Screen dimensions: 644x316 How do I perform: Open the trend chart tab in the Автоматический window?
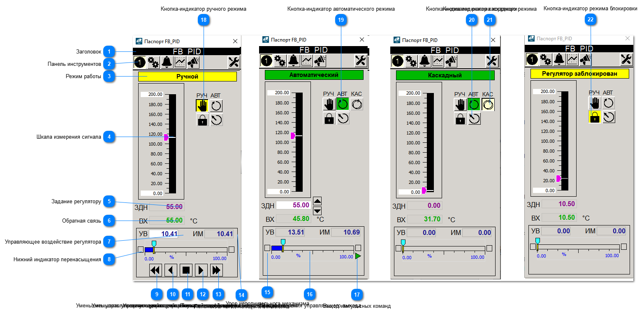(x=306, y=60)
